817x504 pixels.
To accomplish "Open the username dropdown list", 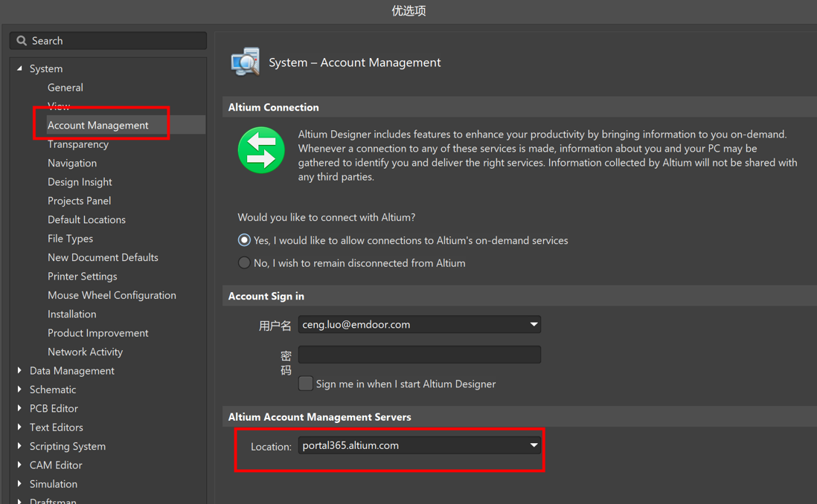I will point(534,325).
